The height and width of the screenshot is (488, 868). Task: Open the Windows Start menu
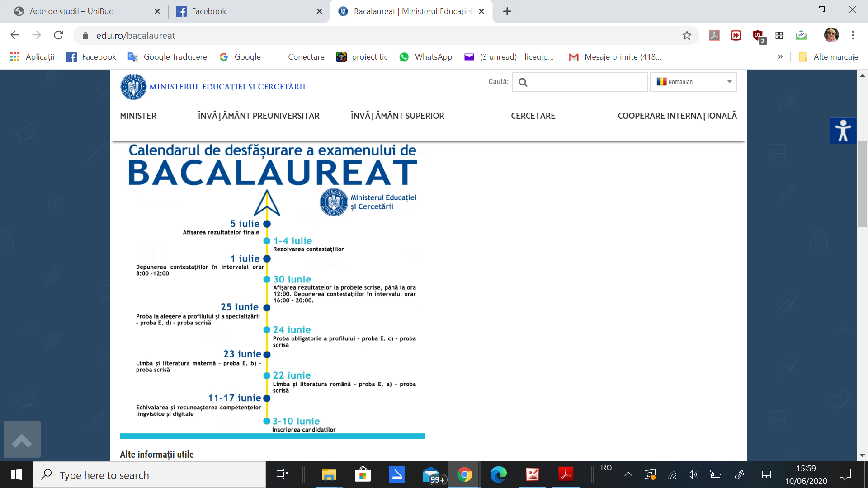pos(16,474)
